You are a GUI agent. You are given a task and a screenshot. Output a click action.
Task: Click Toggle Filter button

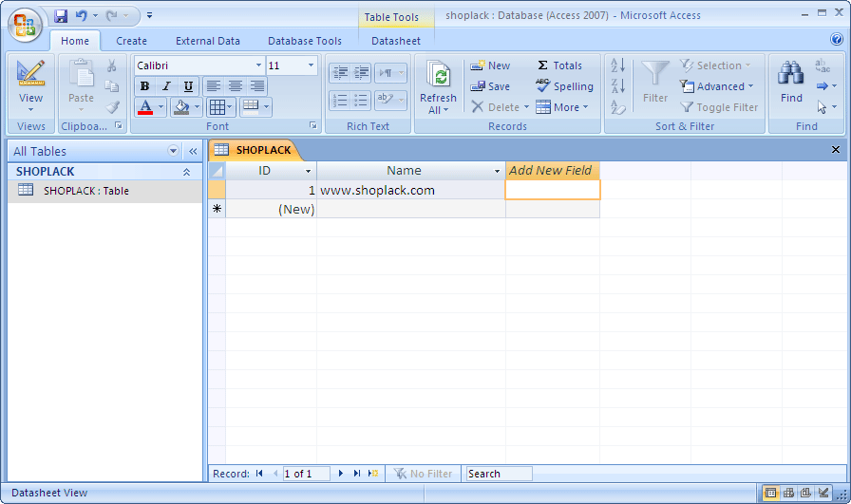[719, 107]
